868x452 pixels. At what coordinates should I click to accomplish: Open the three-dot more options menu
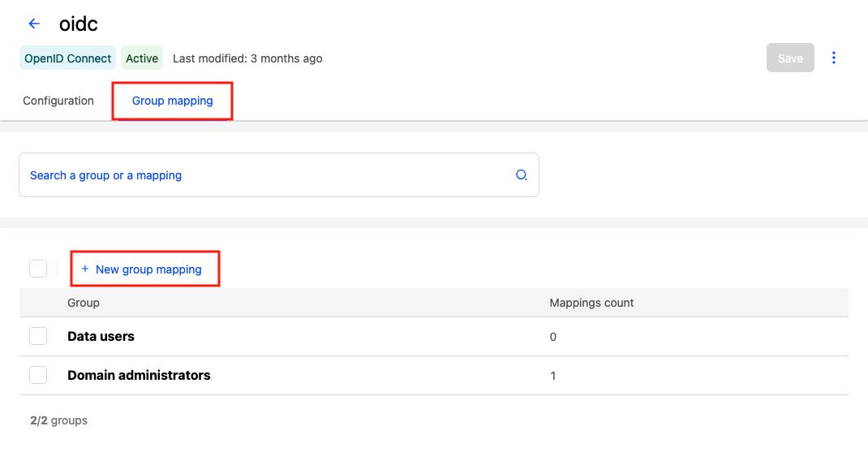834,58
